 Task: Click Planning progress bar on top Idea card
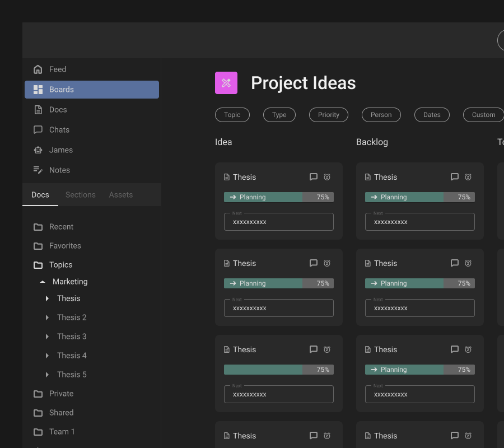279,197
